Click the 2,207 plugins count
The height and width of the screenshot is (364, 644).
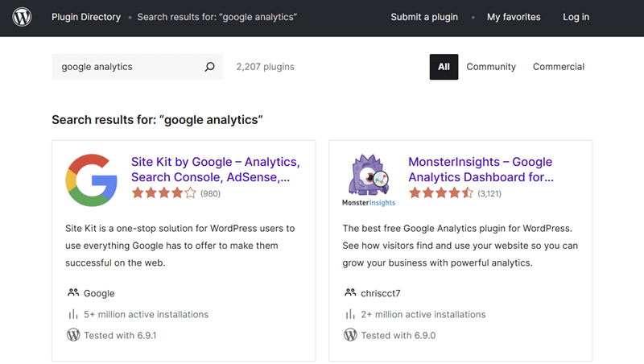coord(266,67)
